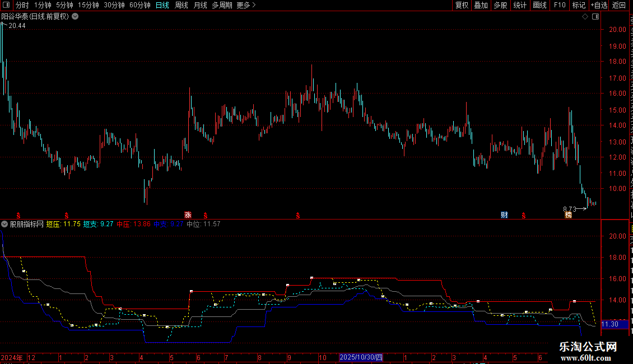The height and width of the screenshot is (364, 633).
Task: Add stock via +自选 button
Action: tap(599, 5)
